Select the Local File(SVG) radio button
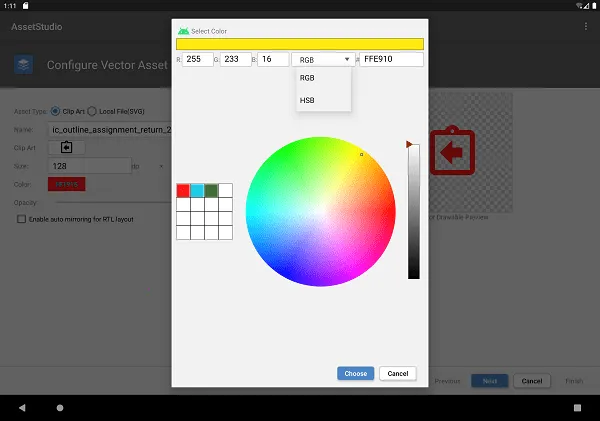Screen dimensions: 600x421 tap(92, 111)
